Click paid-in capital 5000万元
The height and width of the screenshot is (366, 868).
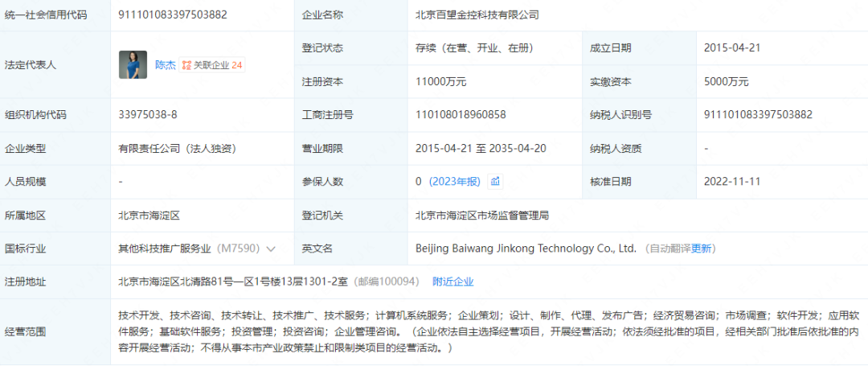pos(727,82)
